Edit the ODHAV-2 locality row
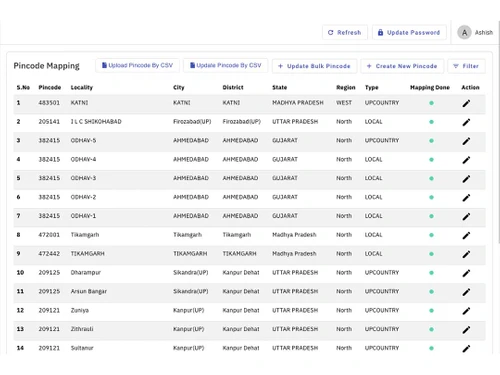500x375 pixels. [x=466, y=198]
